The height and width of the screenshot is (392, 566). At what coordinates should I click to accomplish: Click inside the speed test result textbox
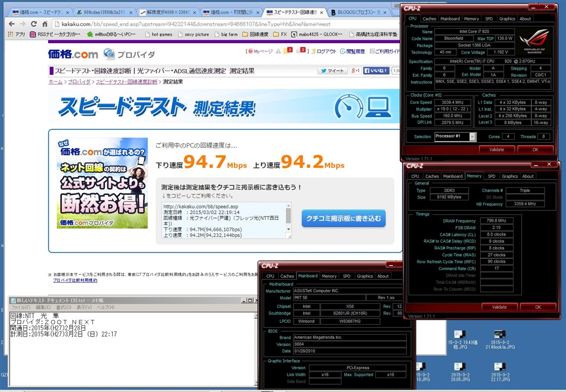tap(224, 220)
